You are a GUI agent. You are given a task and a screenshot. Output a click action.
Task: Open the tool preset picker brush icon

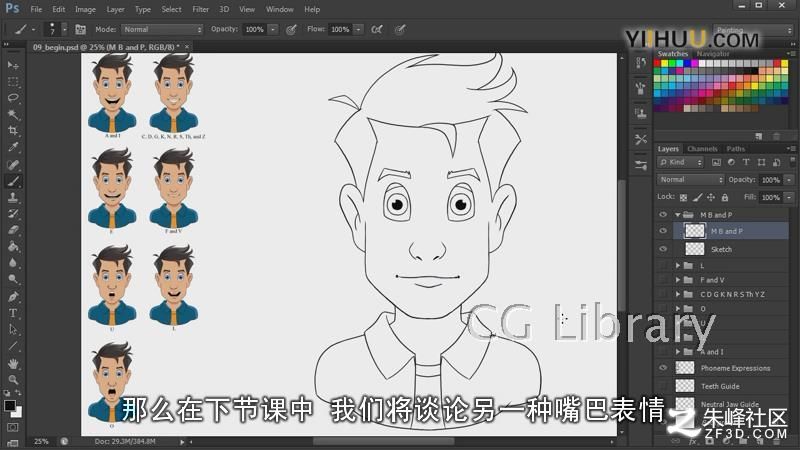[24, 30]
